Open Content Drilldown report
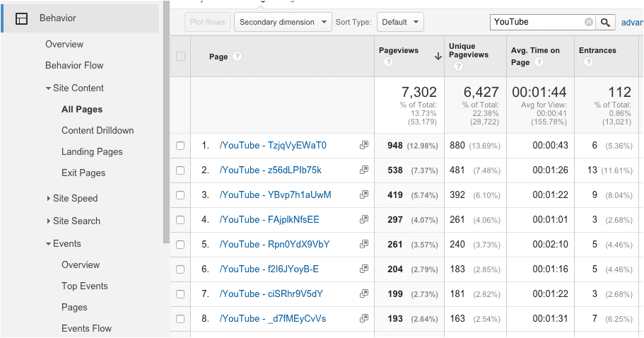Screen dimensions: 644x338 coord(98,130)
